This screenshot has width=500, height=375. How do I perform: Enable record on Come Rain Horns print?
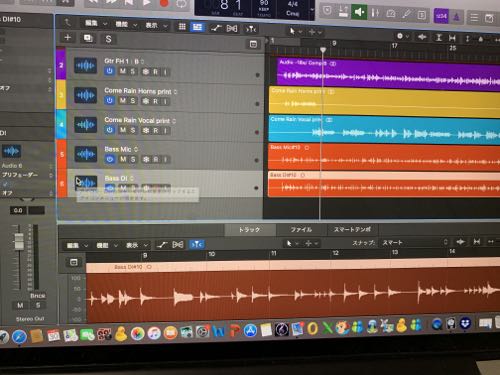coord(155,101)
